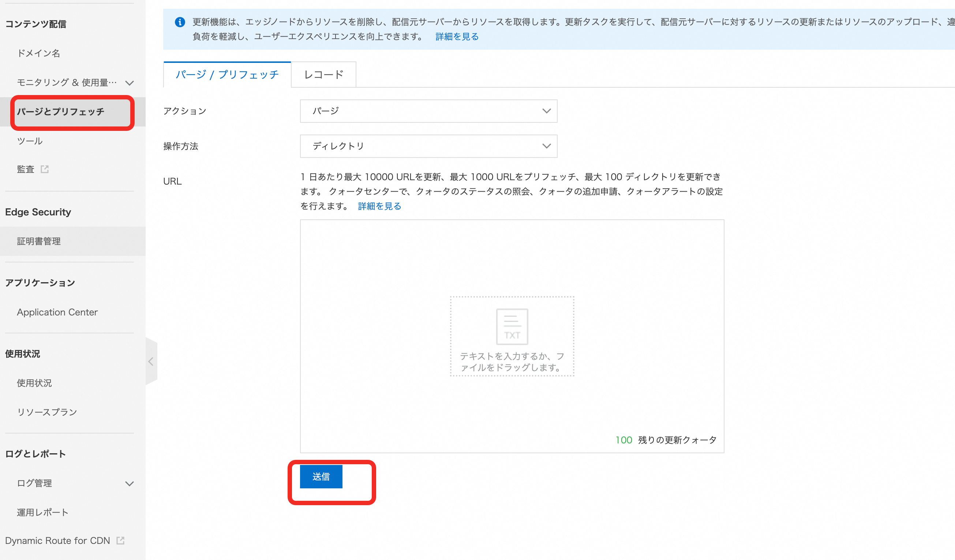Image resolution: width=955 pixels, height=560 pixels.
Task: Click the TXT file icon in upload area
Action: coord(512,326)
